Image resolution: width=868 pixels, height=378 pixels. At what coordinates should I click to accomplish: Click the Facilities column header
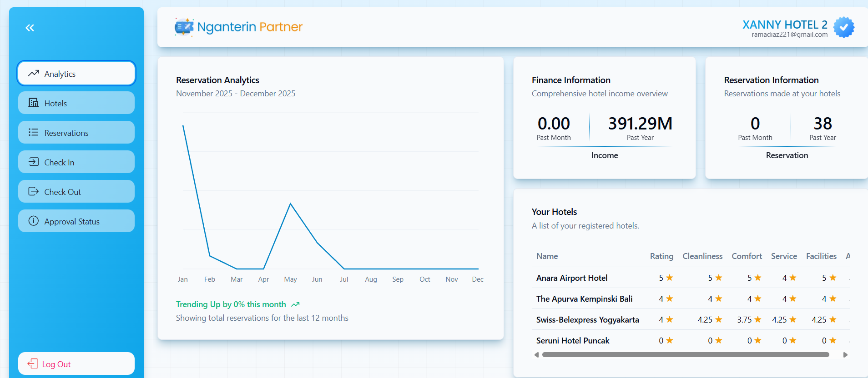tap(821, 256)
